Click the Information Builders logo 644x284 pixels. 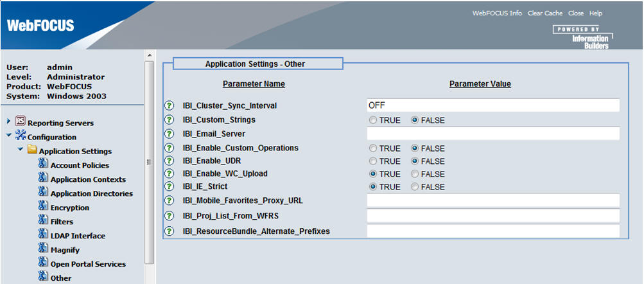pos(583,37)
